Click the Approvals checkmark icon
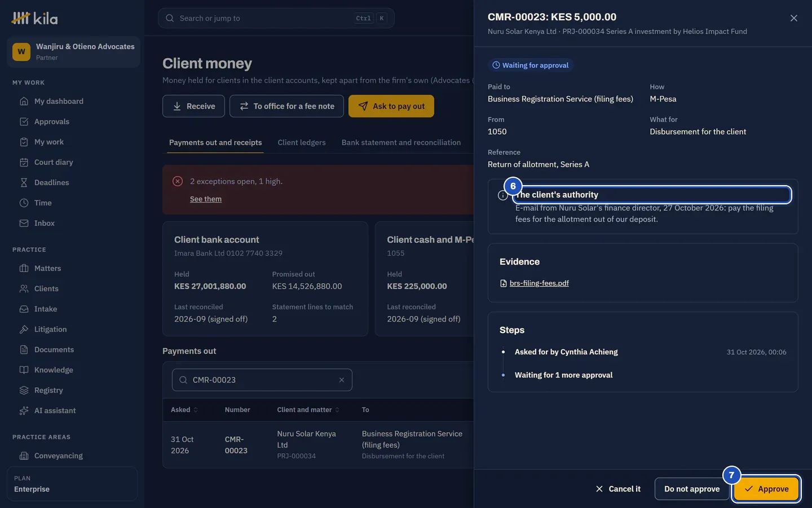 tap(24, 121)
